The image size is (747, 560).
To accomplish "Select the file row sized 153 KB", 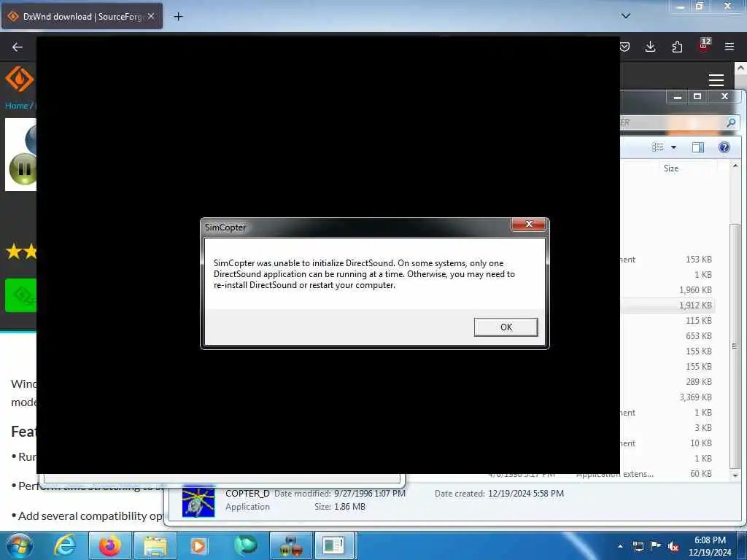I will coord(667,260).
